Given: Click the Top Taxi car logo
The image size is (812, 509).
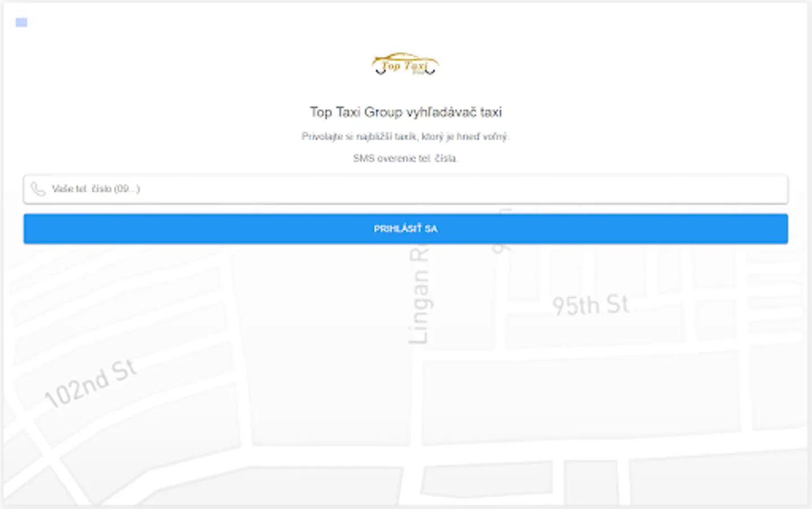Looking at the screenshot, I should click(x=405, y=64).
